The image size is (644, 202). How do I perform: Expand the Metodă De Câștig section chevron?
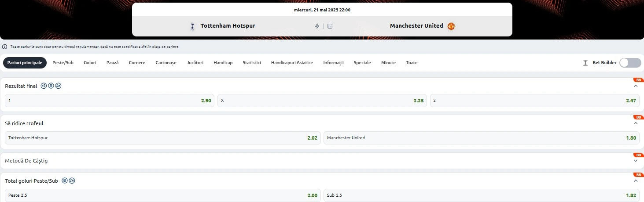point(635,161)
